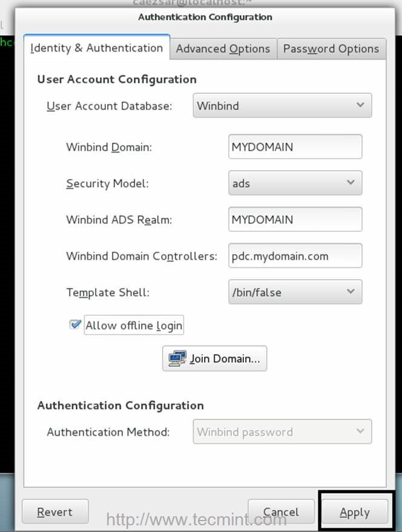The width and height of the screenshot is (402, 532).
Task: Click the Authentication Configuration title bar
Action: pyautogui.click(x=205, y=17)
